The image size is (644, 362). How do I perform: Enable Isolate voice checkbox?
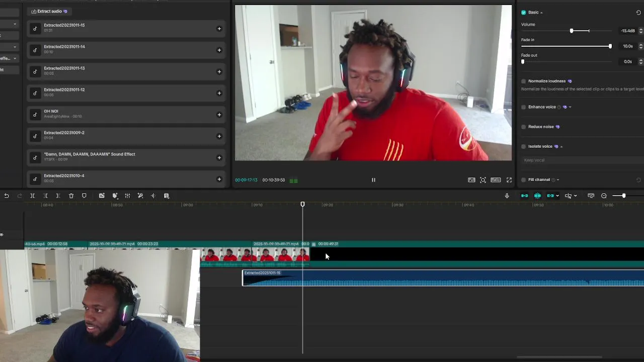(524, 146)
